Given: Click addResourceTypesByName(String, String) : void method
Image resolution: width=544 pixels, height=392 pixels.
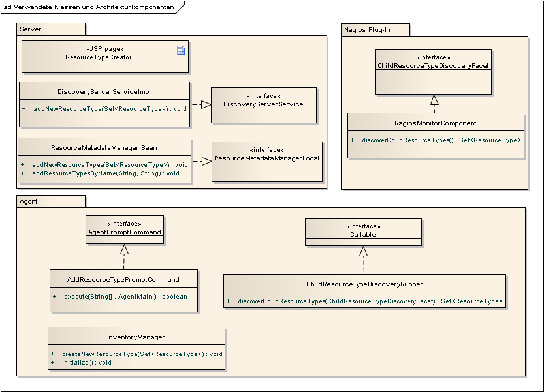Looking at the screenshot, I should coord(106,173).
